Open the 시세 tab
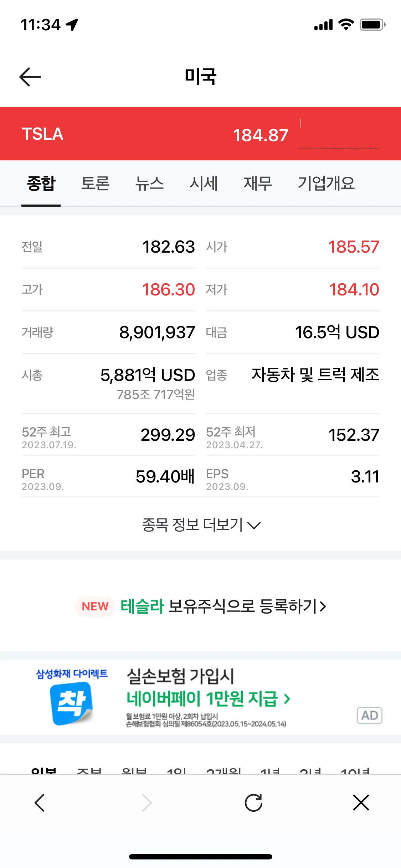401x868 pixels. [204, 184]
